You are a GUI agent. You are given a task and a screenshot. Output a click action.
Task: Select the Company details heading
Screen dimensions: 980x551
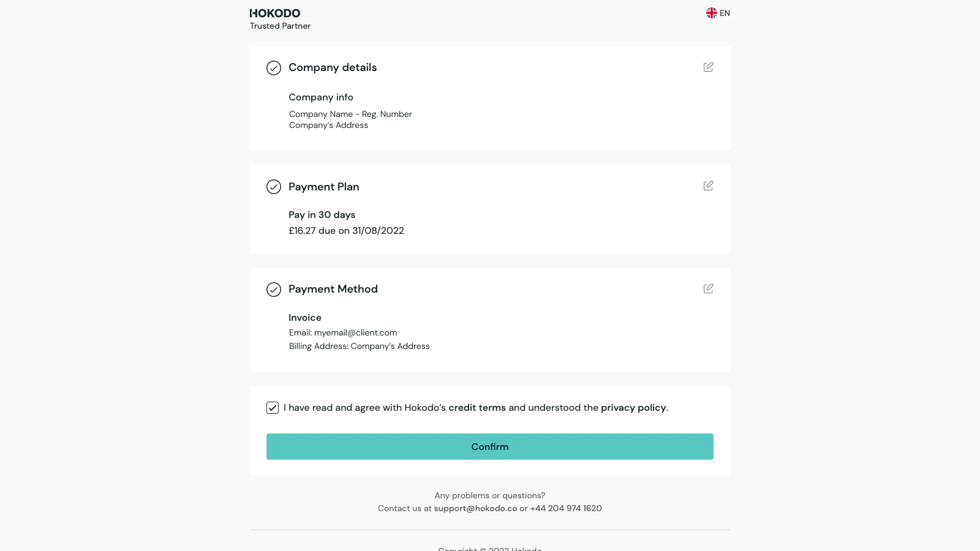333,67
